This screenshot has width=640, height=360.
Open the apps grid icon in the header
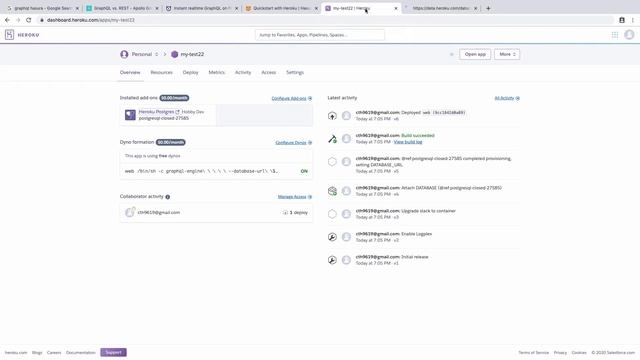[x=615, y=35]
